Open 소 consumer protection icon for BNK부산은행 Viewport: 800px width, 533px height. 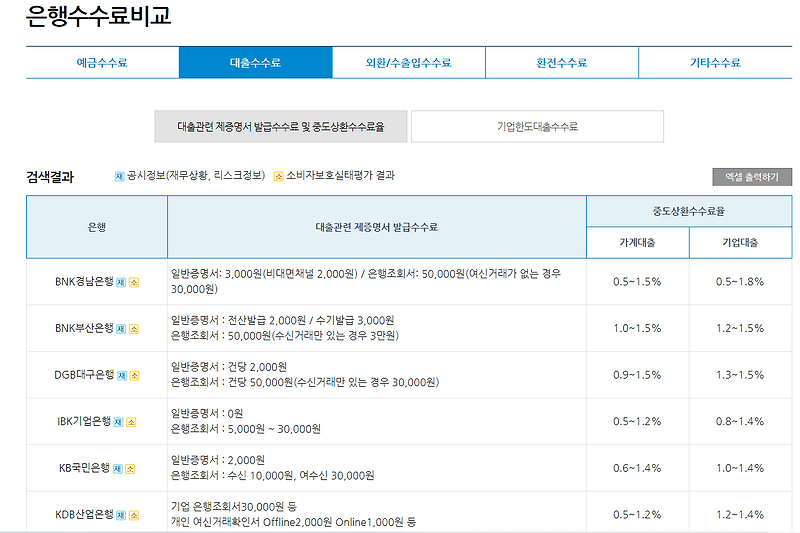pos(134,329)
